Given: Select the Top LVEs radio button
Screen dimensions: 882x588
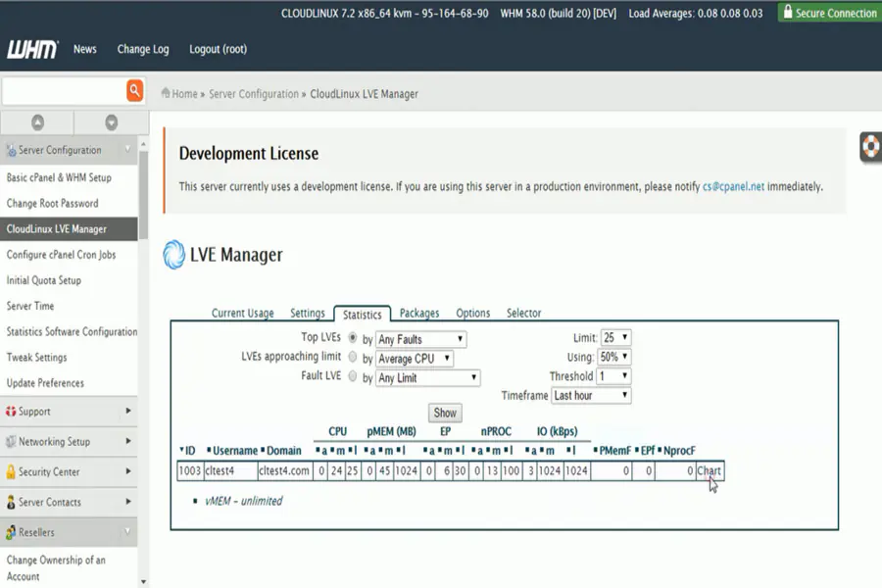Looking at the screenshot, I should [353, 338].
